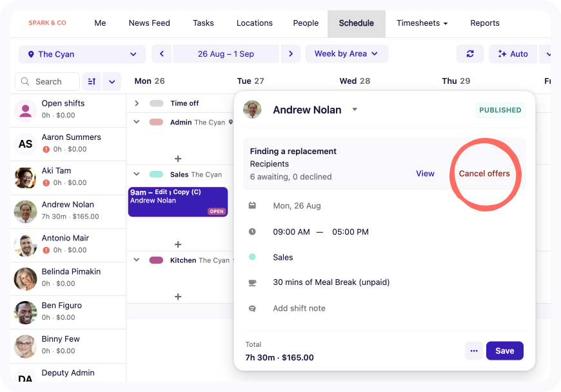Click Belinda Pimakin's avatar

pyautogui.click(x=25, y=279)
